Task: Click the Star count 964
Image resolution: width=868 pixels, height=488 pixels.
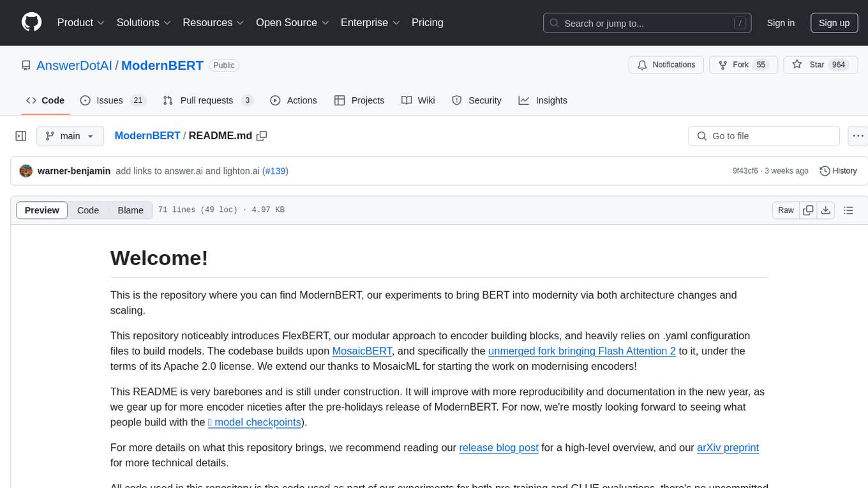Action: [x=839, y=65]
